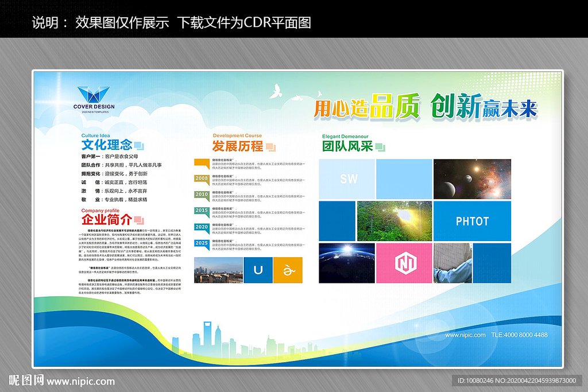Click the 2008 year tag
Viewport: 588px width, 392px height.
coord(202,178)
